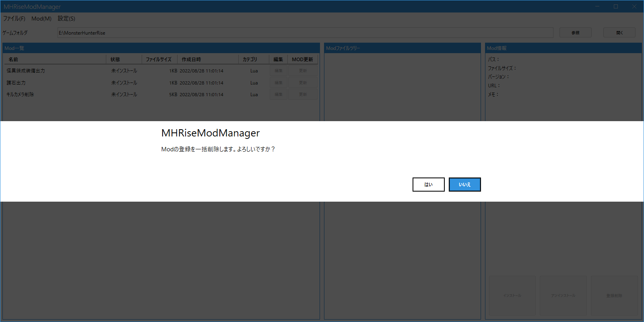Click the 5KB file size cell

coord(173,95)
